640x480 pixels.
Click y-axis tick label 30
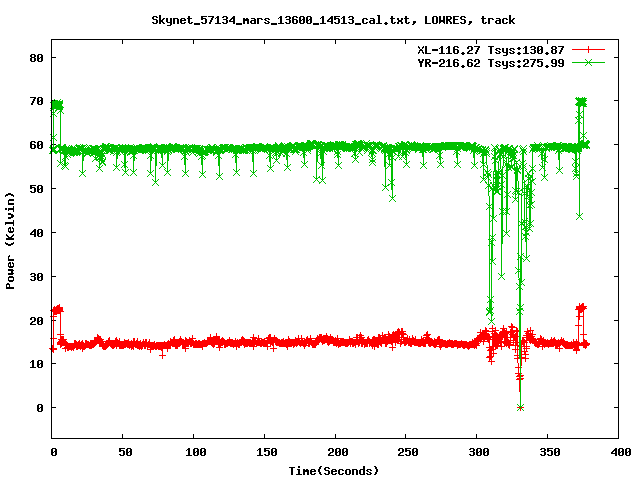click(36, 277)
